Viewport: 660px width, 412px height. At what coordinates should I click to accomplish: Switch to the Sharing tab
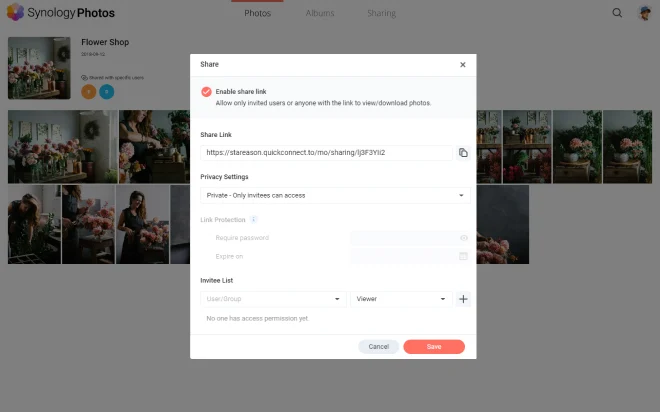coord(381,14)
